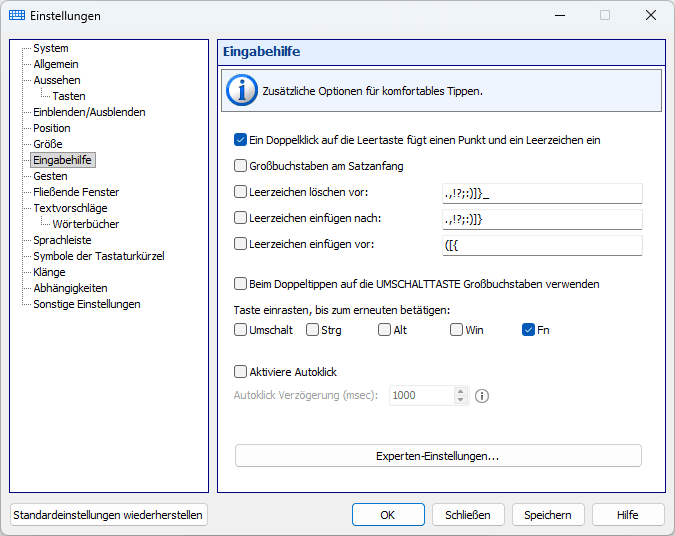Open Gesten settings

[50, 176]
